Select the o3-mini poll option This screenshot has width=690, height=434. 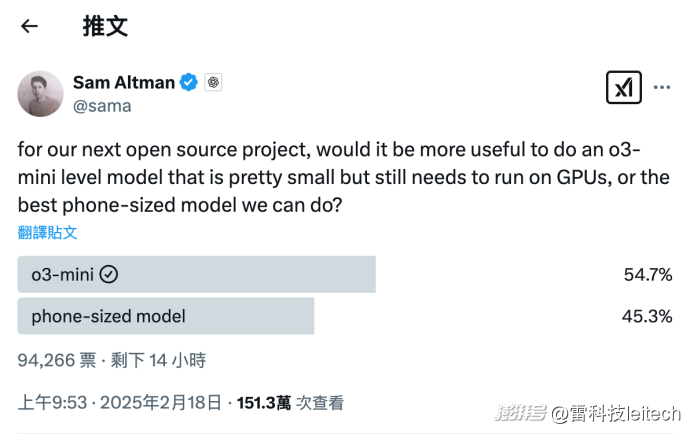coord(197,275)
